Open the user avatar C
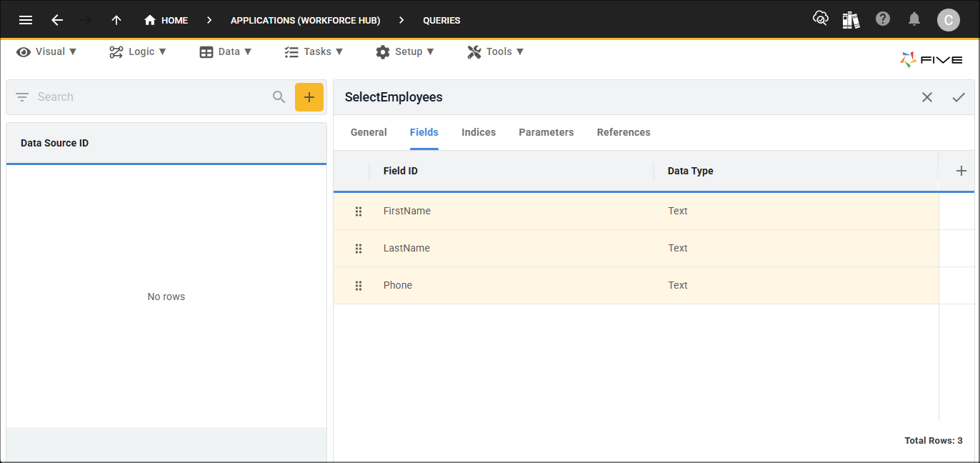Viewport: 980px width, 463px height. 949,20
